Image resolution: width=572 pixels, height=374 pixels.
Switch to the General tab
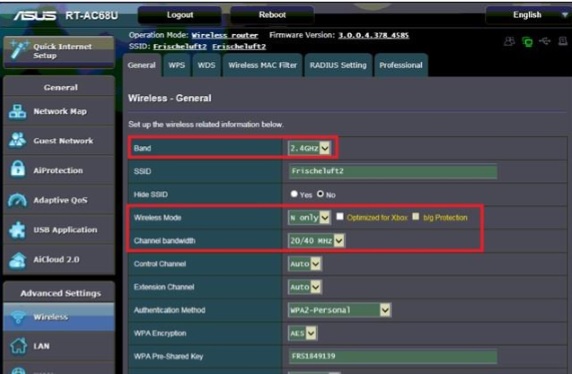tap(142, 65)
